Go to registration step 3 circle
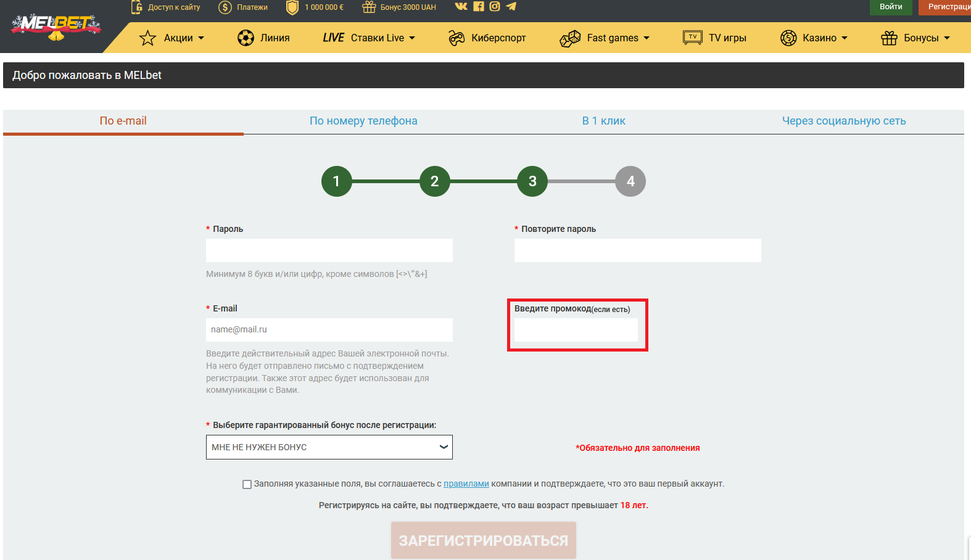 pyautogui.click(x=532, y=181)
